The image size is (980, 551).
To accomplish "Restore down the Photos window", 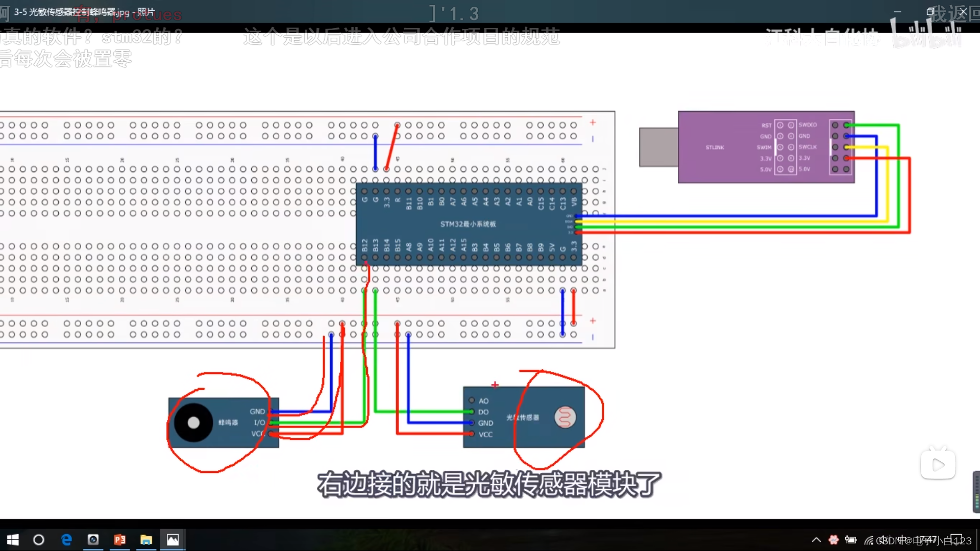I will (x=930, y=11).
